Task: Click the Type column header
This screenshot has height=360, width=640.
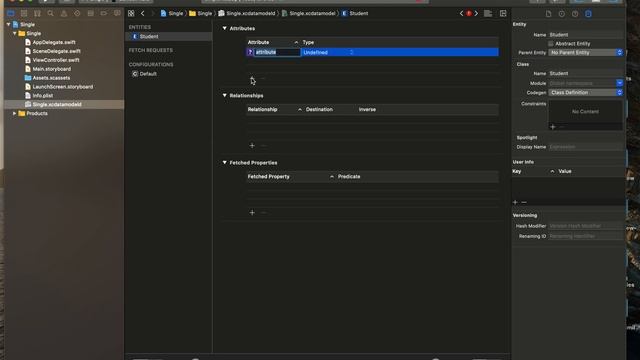Action: (x=308, y=42)
